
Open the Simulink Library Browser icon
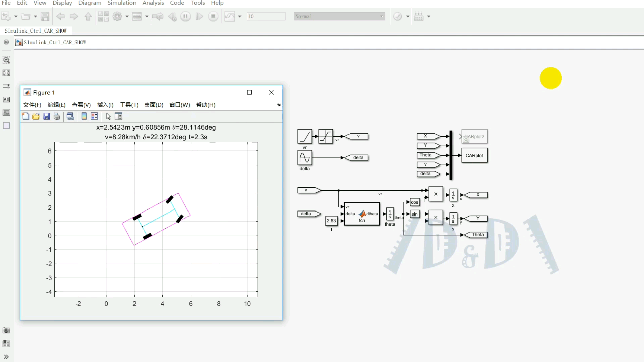point(103,16)
